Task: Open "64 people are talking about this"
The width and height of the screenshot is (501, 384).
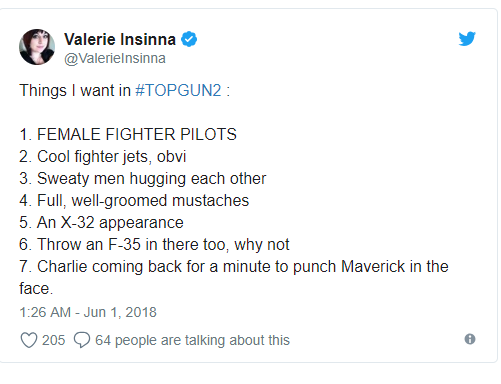Action: [x=192, y=340]
